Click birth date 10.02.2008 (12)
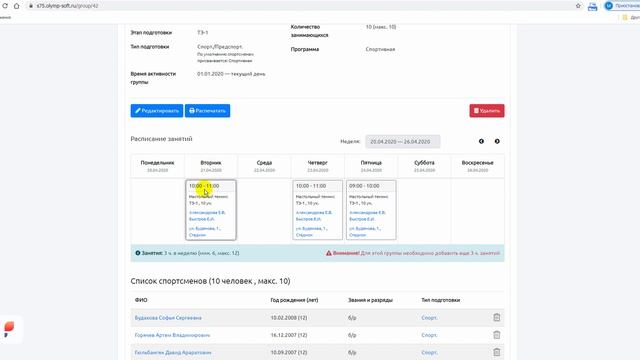Screen dimensions: 640x360 289,318
